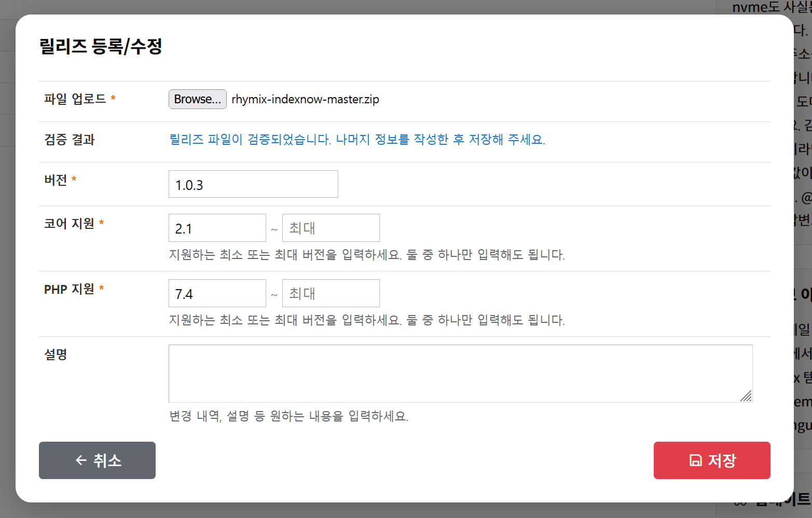Screen dimensions: 812x518
Task: Click the blue 검증 결과 validation message
Action: tap(357, 140)
